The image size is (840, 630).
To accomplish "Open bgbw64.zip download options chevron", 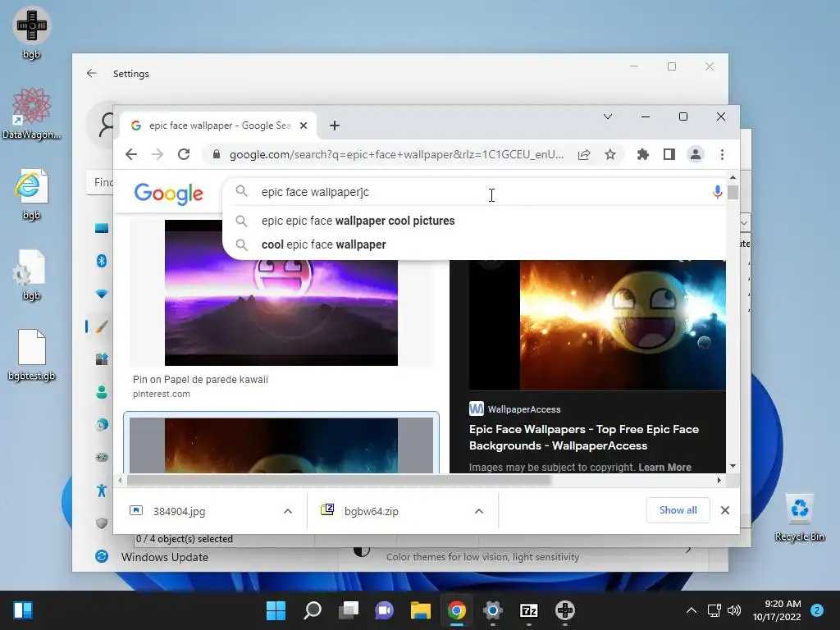I will (479, 511).
